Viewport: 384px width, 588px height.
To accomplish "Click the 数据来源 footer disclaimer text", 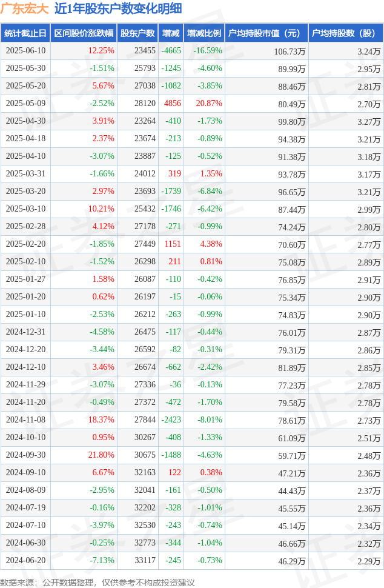I will click(x=98, y=583).
